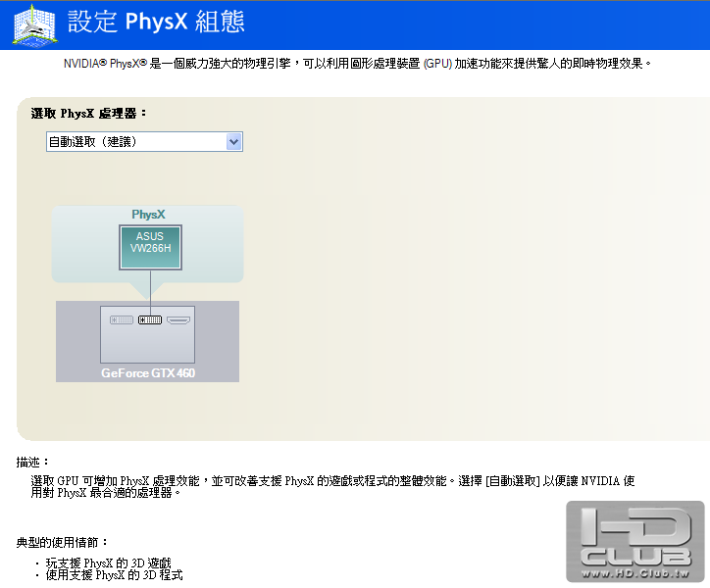Click the highlighted middle DVI port icon
The height and width of the screenshot is (588, 710).
pyautogui.click(x=150, y=320)
